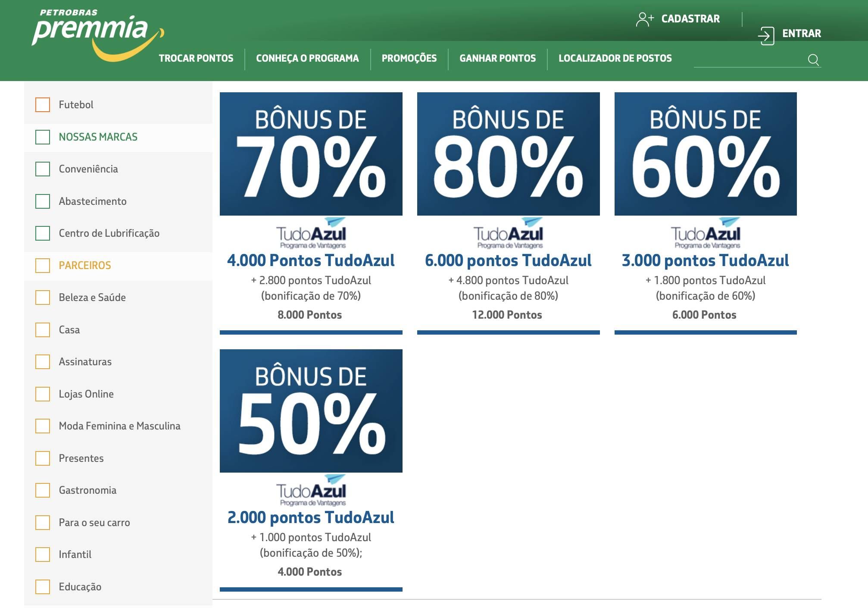The height and width of the screenshot is (608, 868).
Task: Tick the Infantil checkbox
Action: pos(43,555)
